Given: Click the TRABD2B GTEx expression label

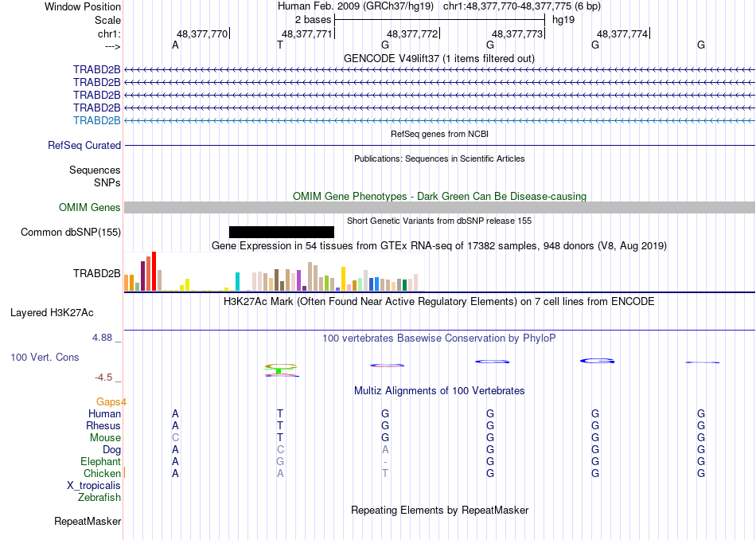Looking at the screenshot, I should coord(96,274).
